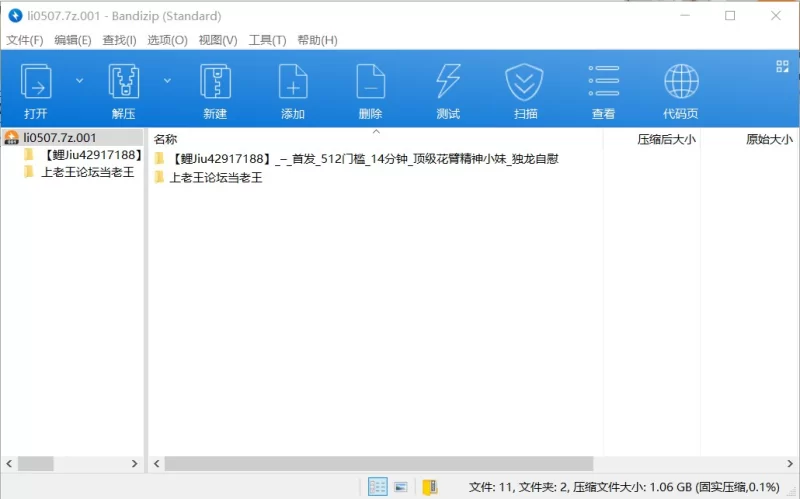Click the grid icon at toolbar's top-right corner

tap(782, 67)
